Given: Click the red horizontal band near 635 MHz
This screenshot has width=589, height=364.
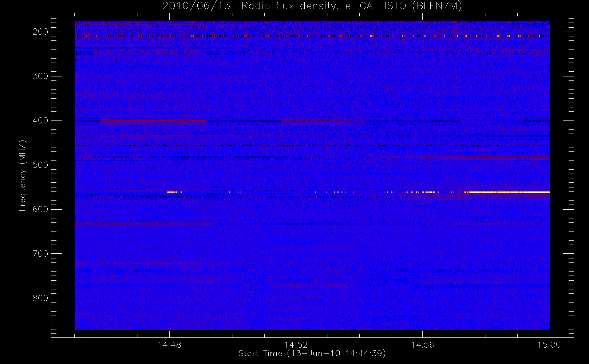Looking at the screenshot, I should 144,225.
